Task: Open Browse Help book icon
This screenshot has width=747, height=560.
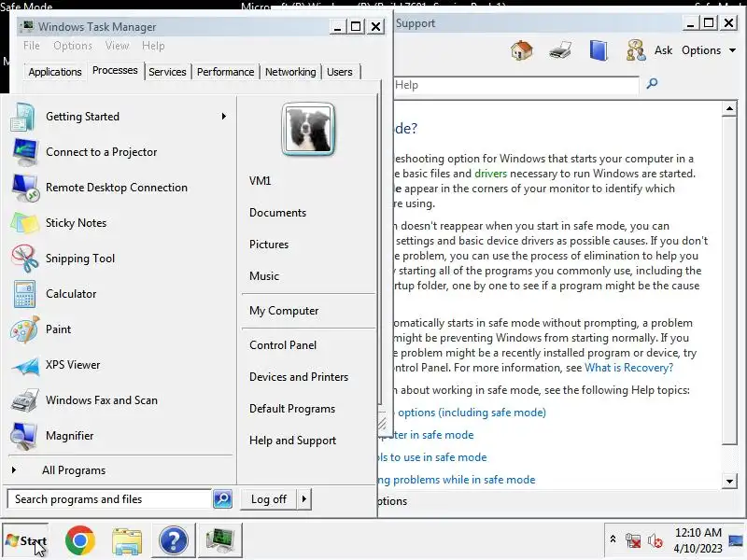Action: (x=599, y=50)
